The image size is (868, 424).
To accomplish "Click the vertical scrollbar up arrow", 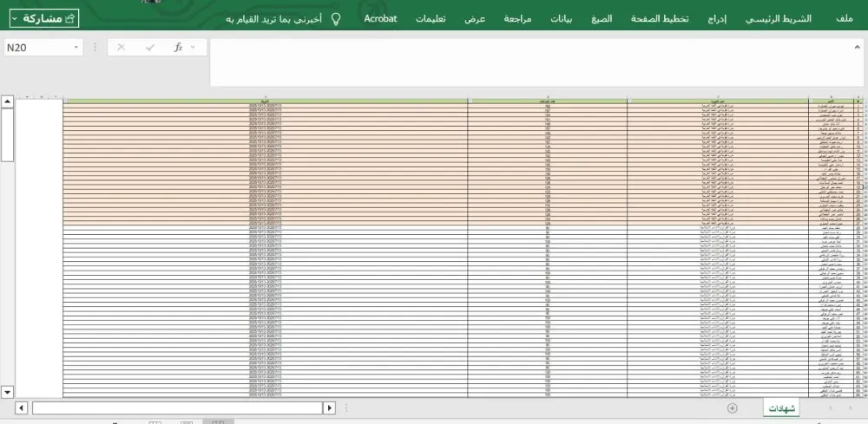I will 7,101.
